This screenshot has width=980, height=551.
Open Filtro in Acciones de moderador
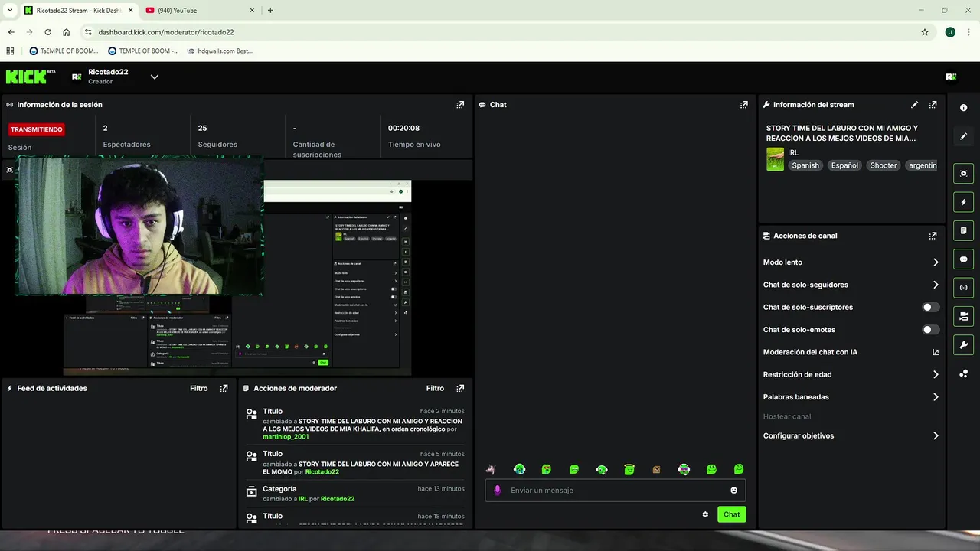(435, 388)
